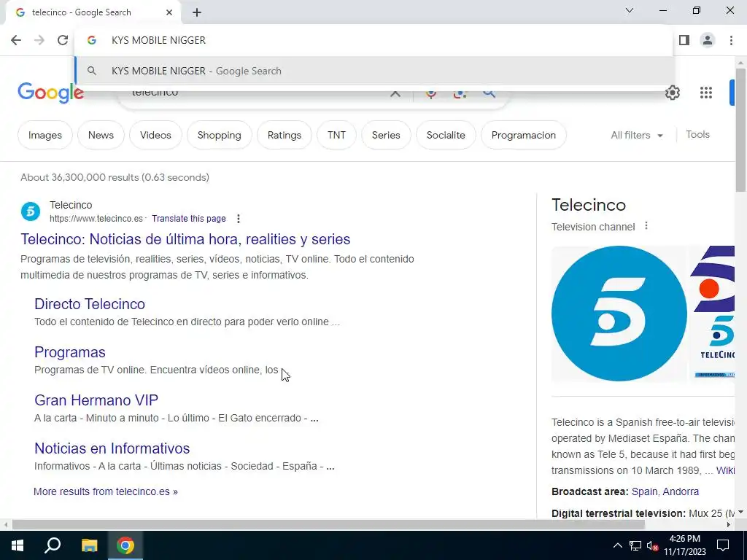
Task: Open more options beside Translate this page
Action: pyautogui.click(x=239, y=219)
